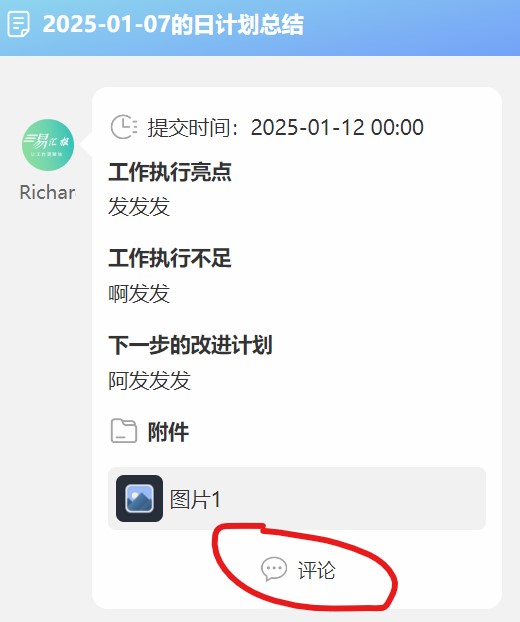Click the 附件 section label
Image resolution: width=520 pixels, height=622 pixels.
pyautogui.click(x=168, y=432)
